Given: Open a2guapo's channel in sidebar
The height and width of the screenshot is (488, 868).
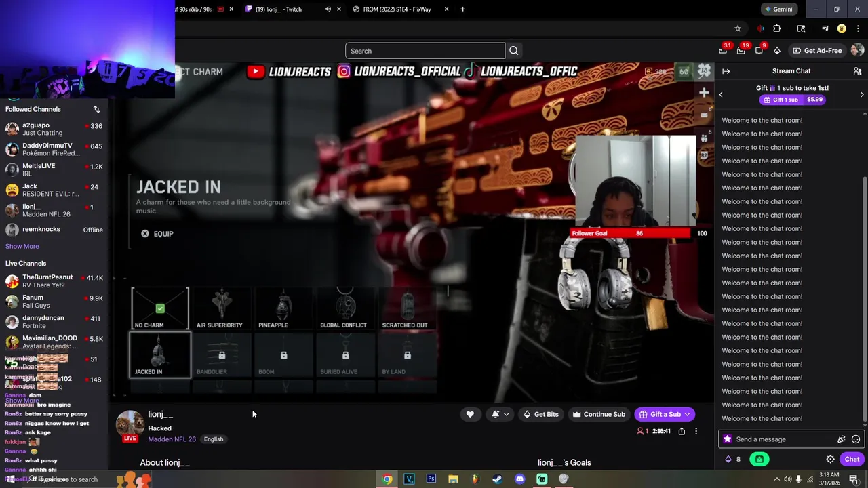Looking at the screenshot, I should point(54,129).
